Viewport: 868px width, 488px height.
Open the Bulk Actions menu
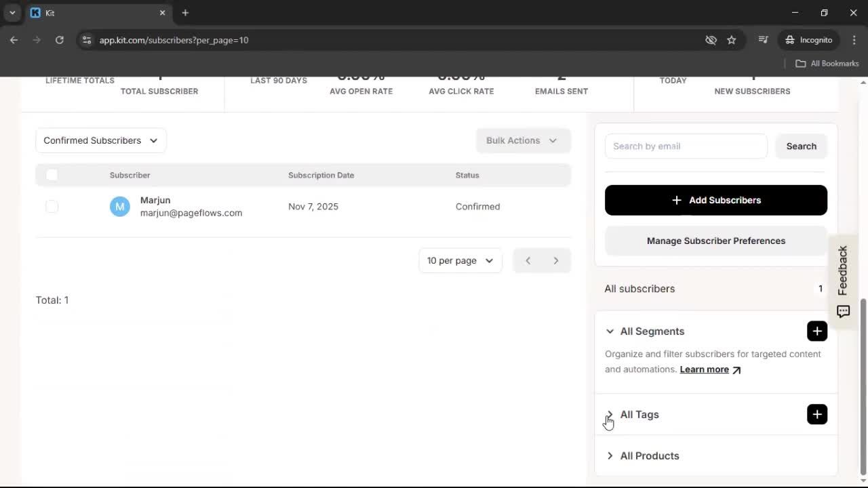[x=523, y=140]
